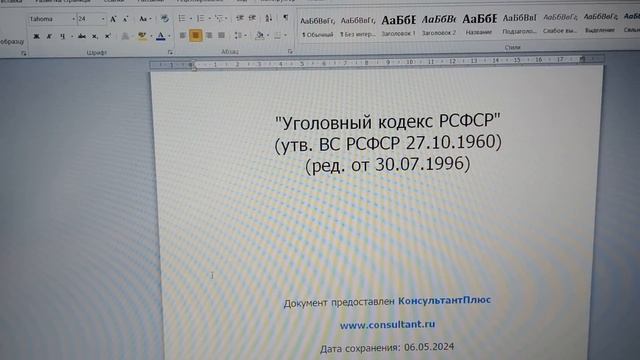Click the line spacing icon
This screenshot has width=640, height=360.
238,36
